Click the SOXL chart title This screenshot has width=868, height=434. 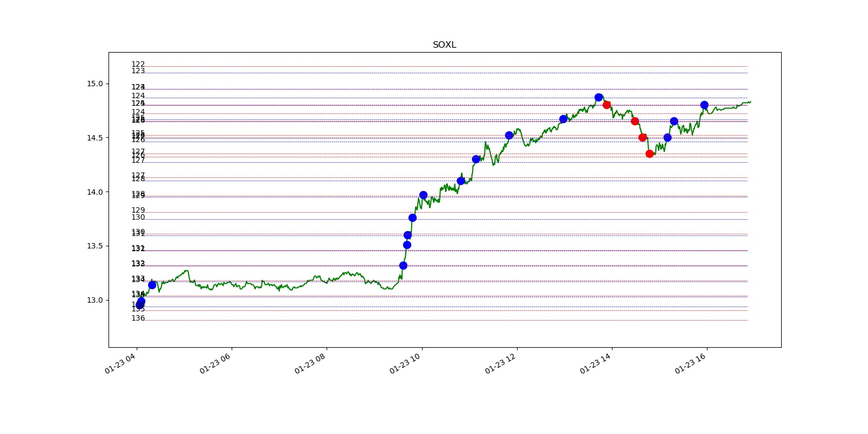pyautogui.click(x=444, y=45)
